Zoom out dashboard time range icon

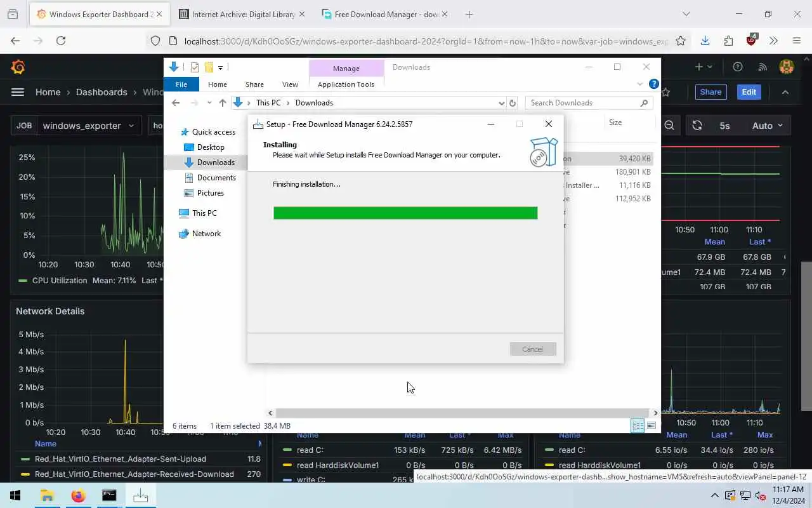click(669, 126)
